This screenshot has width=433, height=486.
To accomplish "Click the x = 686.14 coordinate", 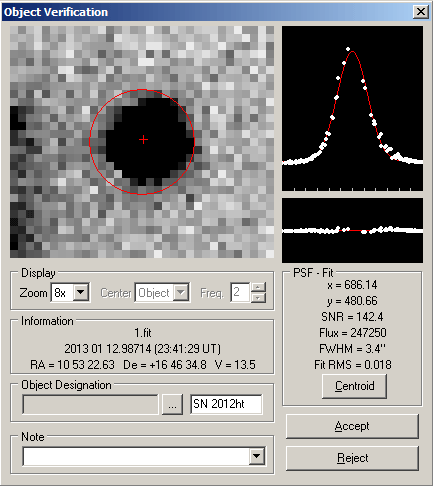I will (x=352, y=285).
